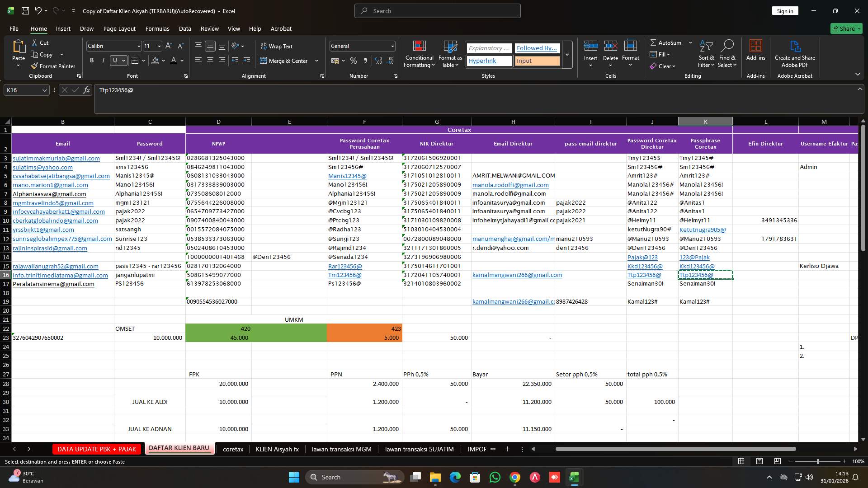Apply percent style formatting

(x=354, y=61)
